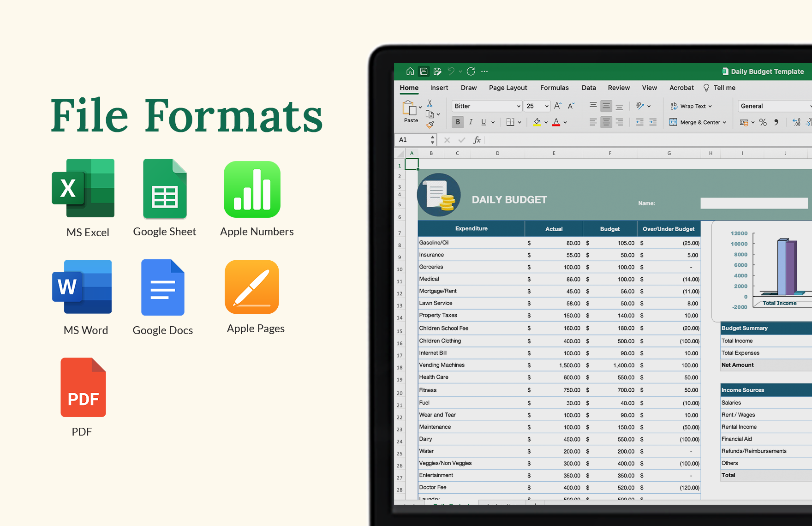This screenshot has height=526, width=812.
Task: Toggle Center horizontal alignment
Action: pos(606,122)
